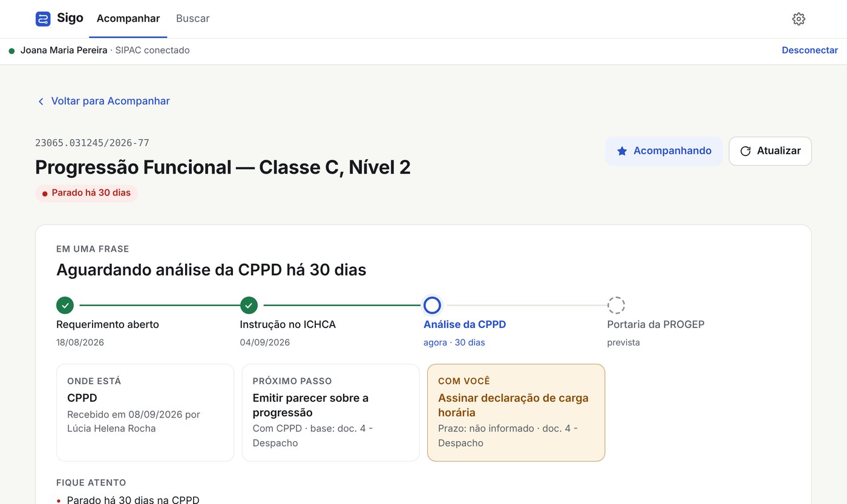The height and width of the screenshot is (504, 847).
Task: Switch to the Acompanhar tab
Action: click(128, 19)
